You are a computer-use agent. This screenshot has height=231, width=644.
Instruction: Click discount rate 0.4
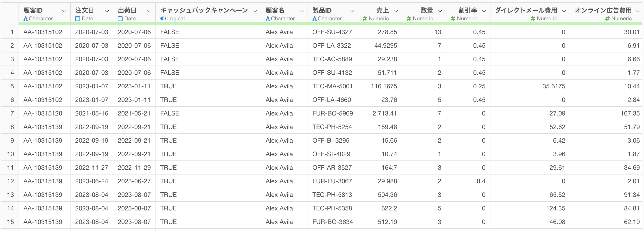481,181
